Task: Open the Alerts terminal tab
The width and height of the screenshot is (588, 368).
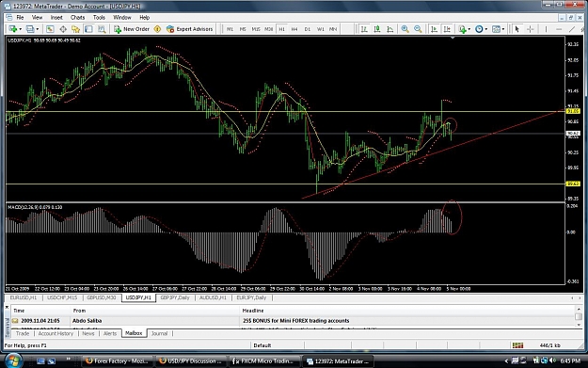Action: click(110, 333)
